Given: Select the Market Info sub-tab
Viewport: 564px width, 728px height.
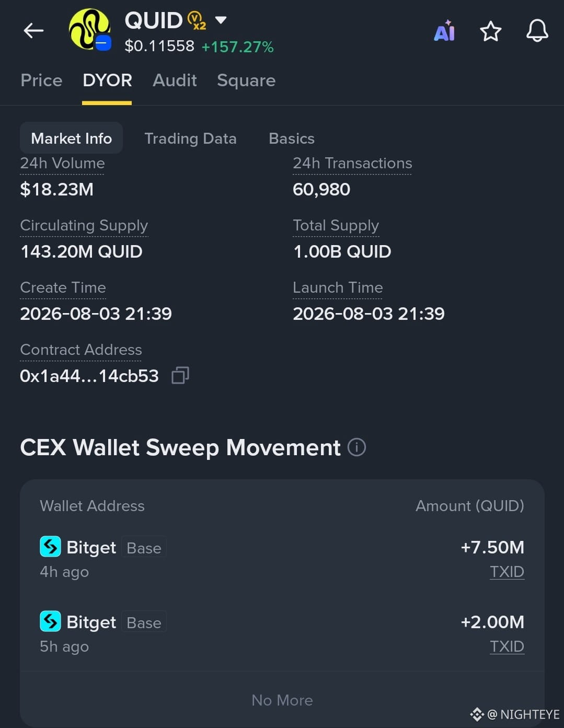Looking at the screenshot, I should coord(72,138).
